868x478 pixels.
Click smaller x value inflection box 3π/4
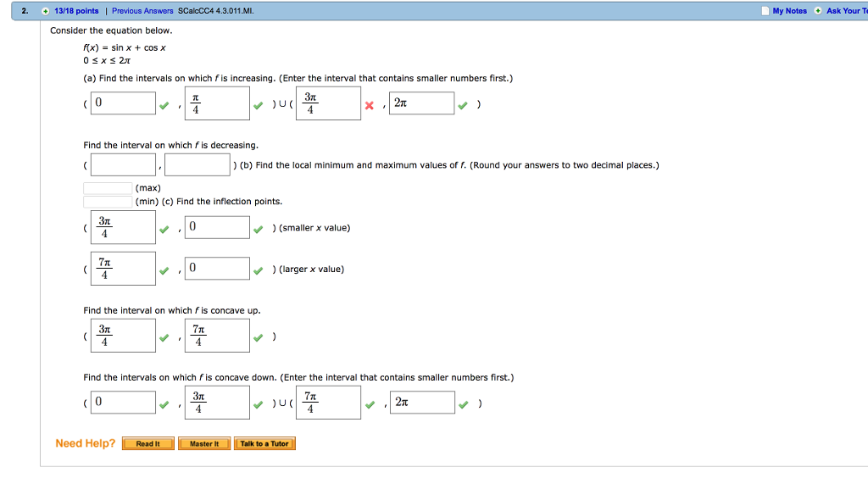[x=123, y=227]
